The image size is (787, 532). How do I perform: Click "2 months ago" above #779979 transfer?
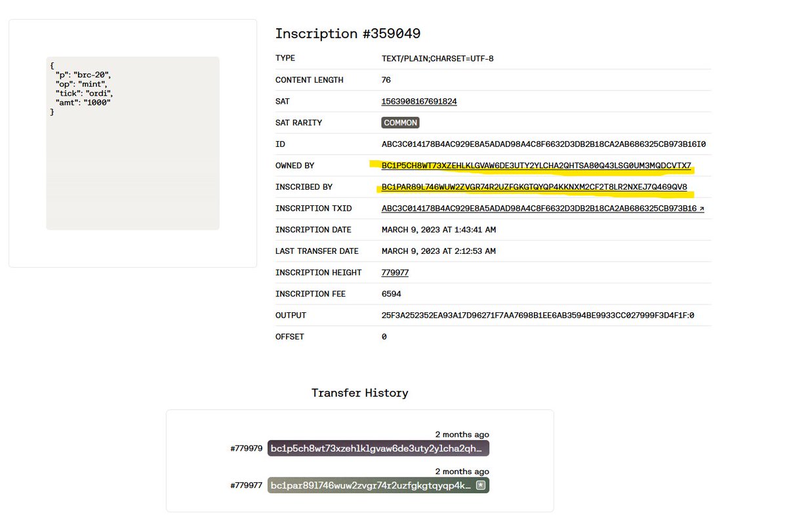pos(462,434)
